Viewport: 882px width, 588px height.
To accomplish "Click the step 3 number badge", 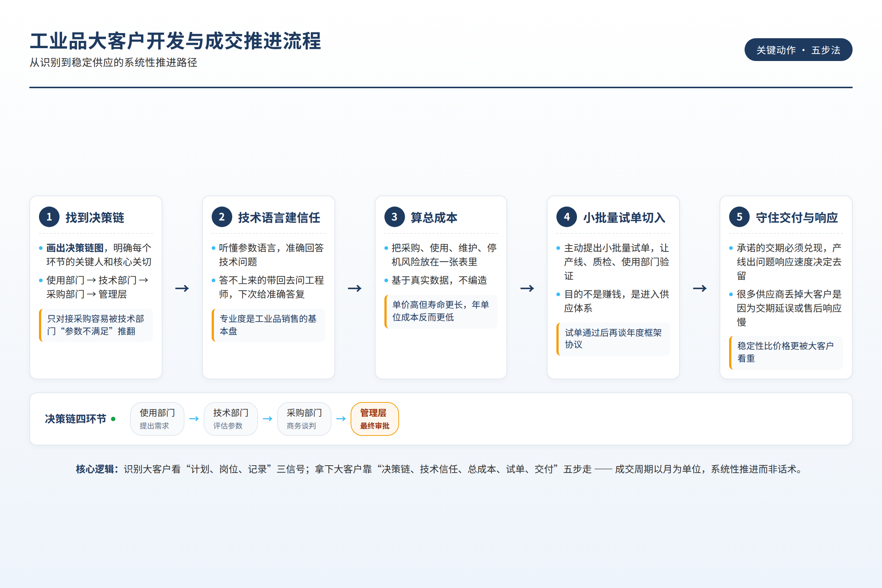I will coord(394,217).
